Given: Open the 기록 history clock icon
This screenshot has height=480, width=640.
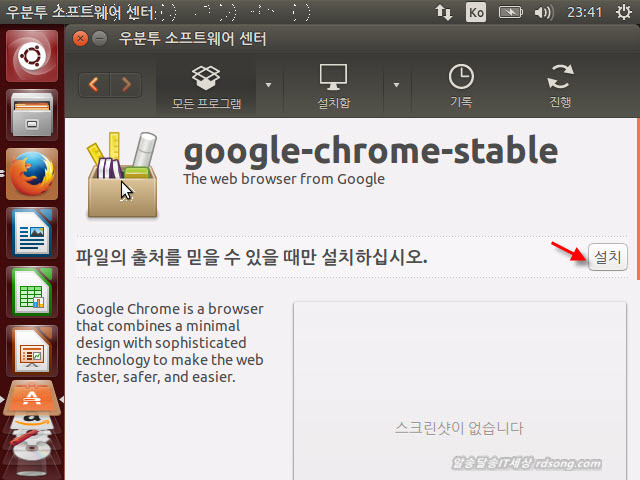Looking at the screenshot, I should (461, 85).
